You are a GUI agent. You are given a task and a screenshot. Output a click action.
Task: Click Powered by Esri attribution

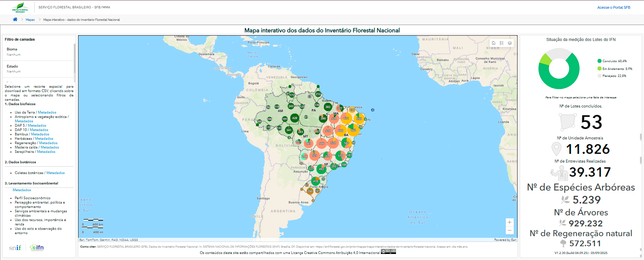505,240
